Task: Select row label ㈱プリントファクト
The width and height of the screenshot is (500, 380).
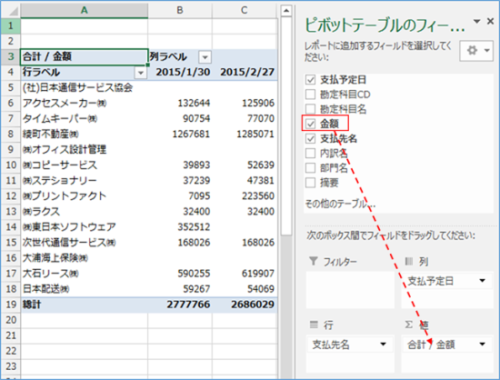Action: 84,196
